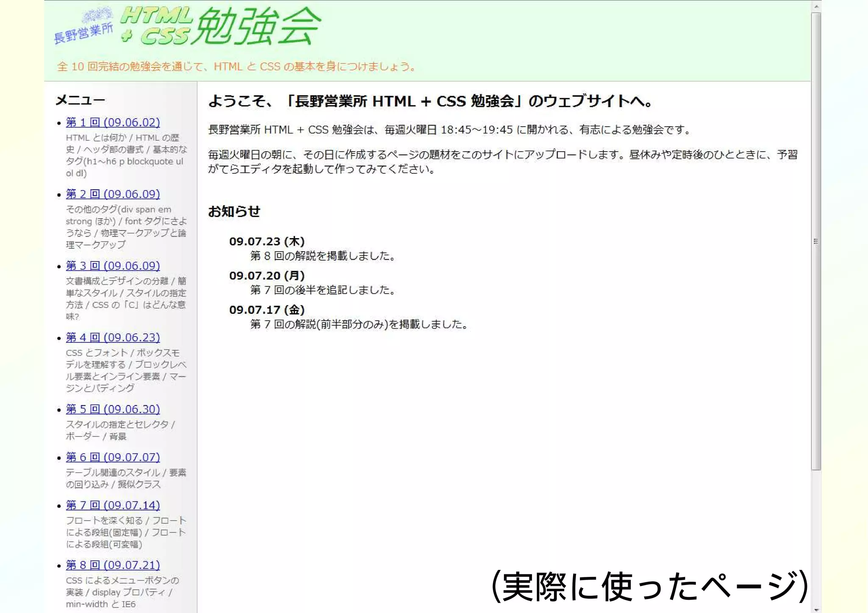Click the CSS によるメニューボタン description under 第 8 回
This screenshot has height=613, width=868.
122,592
